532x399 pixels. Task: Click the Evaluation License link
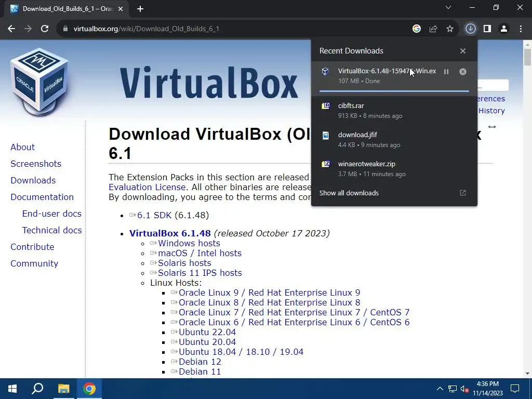point(147,187)
